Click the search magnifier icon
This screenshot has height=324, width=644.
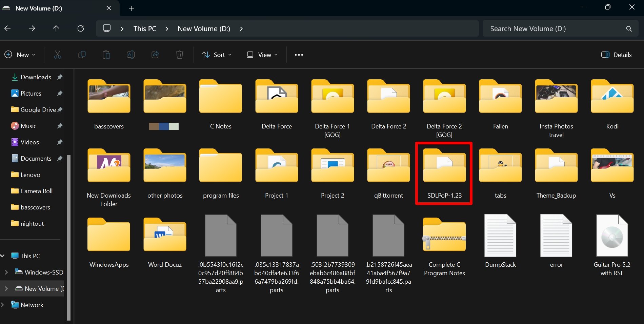[629, 29]
